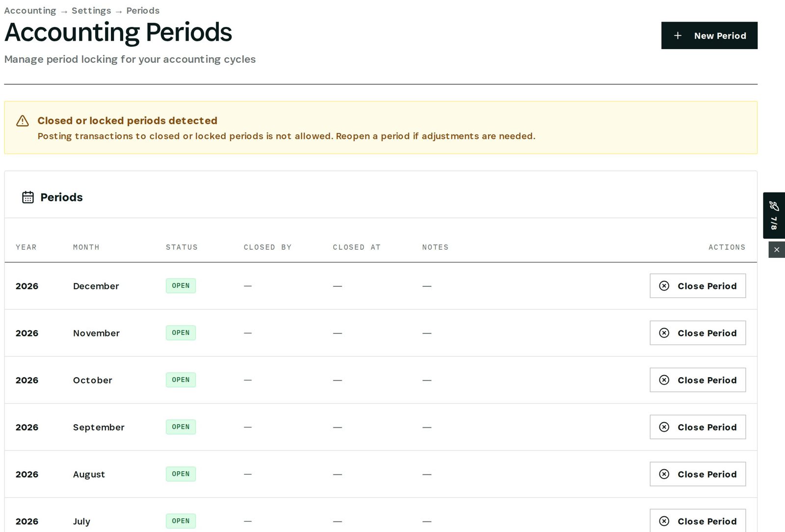Screen dimensions: 785x532
Task: Click the circled X icon in December row
Action: [x=664, y=286]
